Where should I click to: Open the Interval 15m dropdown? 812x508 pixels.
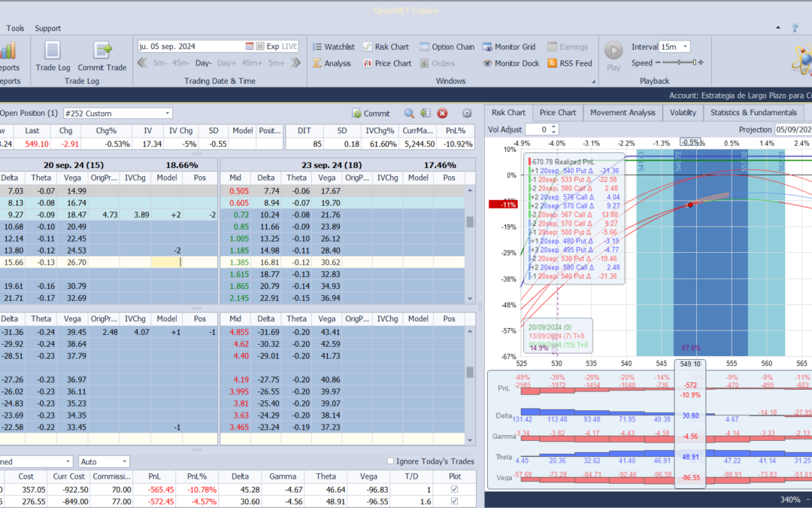coord(685,47)
